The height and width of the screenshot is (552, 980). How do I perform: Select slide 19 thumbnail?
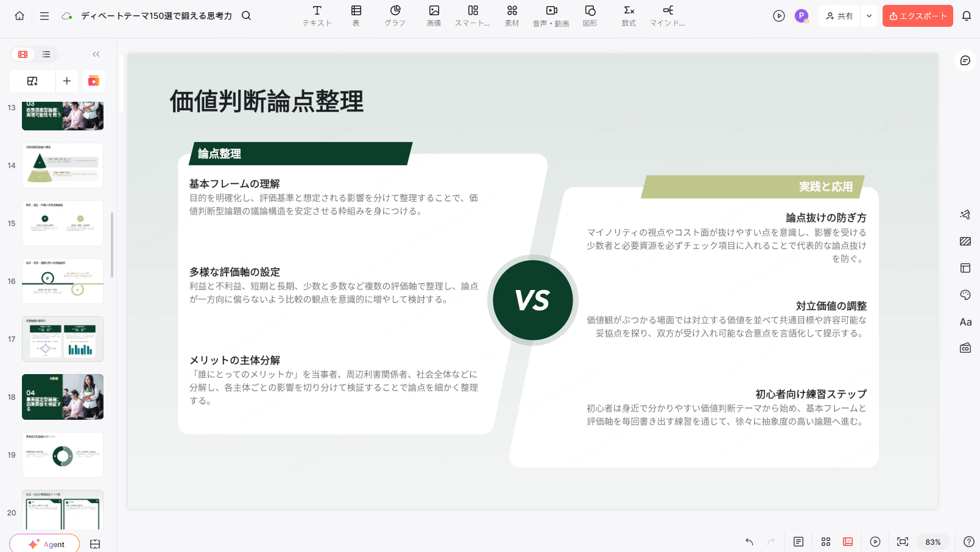63,455
